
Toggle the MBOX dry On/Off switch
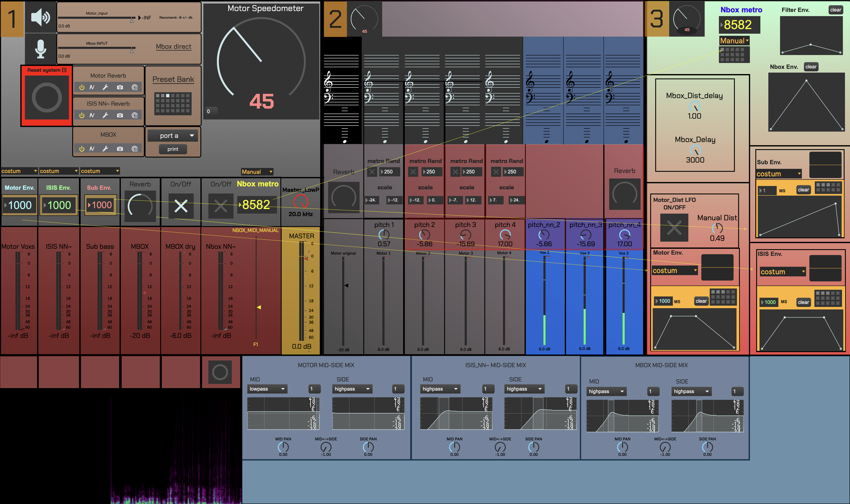pos(181,206)
